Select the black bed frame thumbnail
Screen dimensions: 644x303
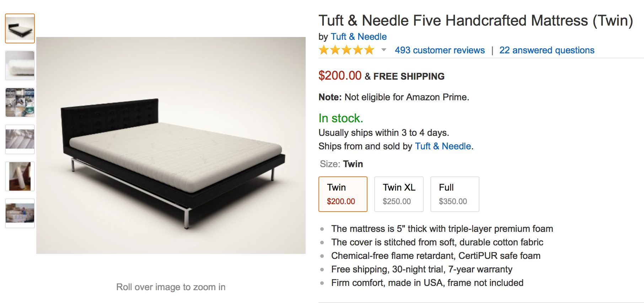pos(20,28)
